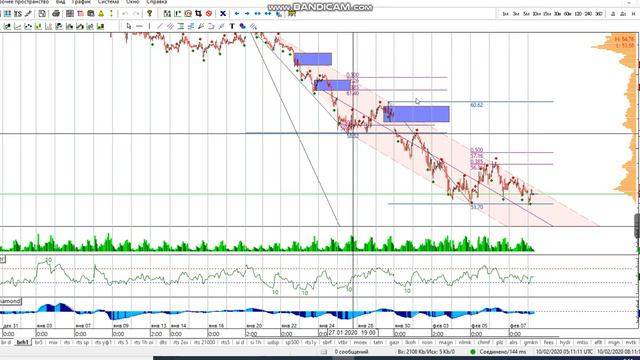Click the H icon at toolbar far right
This screenshot has height=360, width=640.
tap(633, 14)
